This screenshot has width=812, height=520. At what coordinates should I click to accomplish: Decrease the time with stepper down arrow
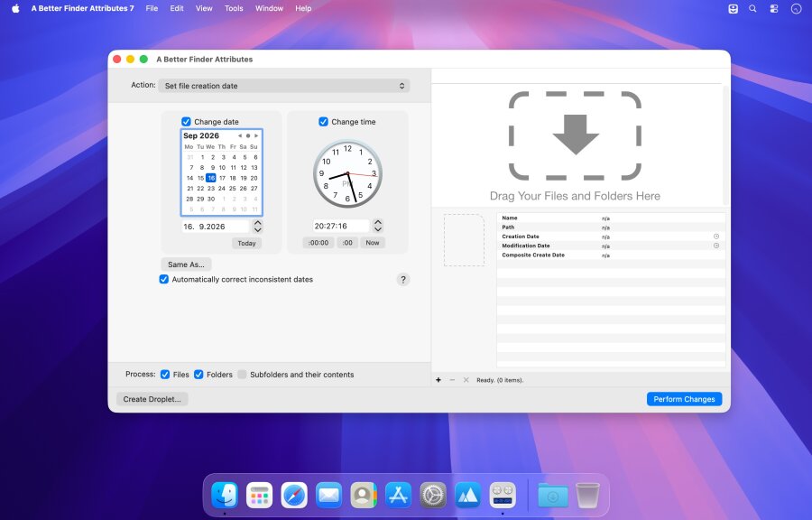(x=378, y=229)
